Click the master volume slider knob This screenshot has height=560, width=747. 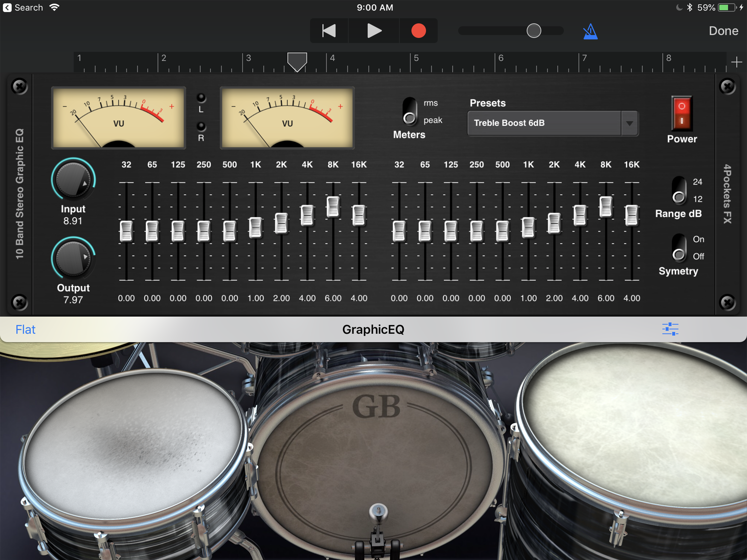click(x=533, y=31)
